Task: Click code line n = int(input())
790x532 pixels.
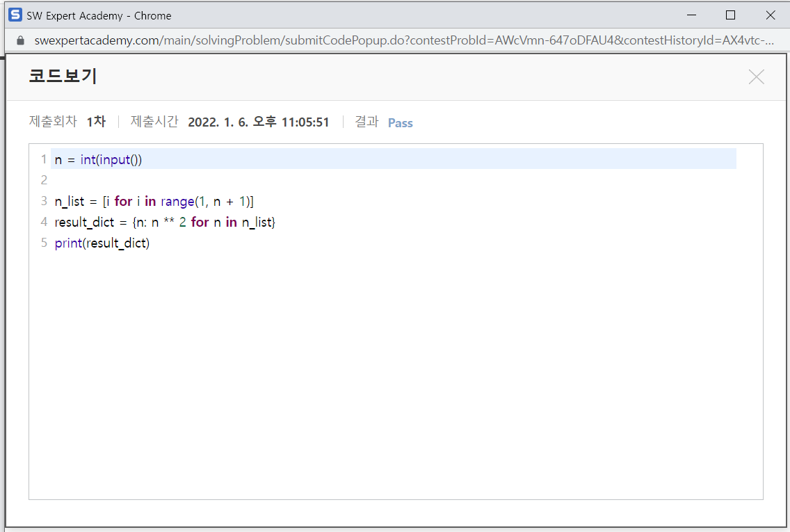Action: pyautogui.click(x=98, y=160)
